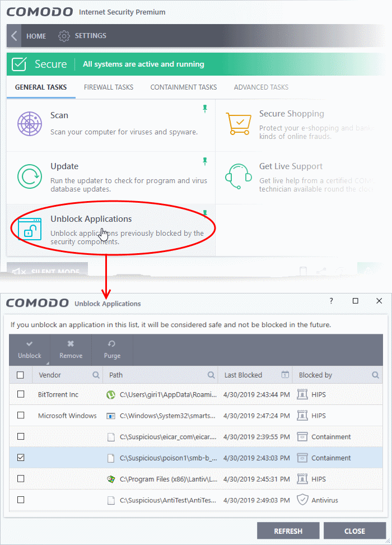Image resolution: width=392 pixels, height=545 pixels.
Task: Sort by Blocked by column header
Action: click(315, 375)
